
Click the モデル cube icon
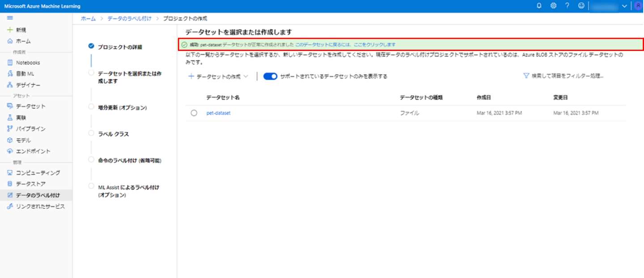(10, 140)
